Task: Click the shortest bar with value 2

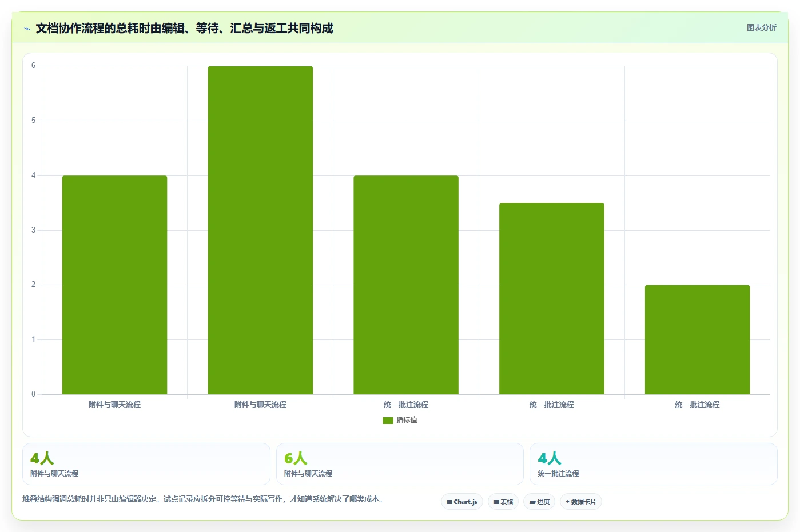Action: click(x=697, y=339)
